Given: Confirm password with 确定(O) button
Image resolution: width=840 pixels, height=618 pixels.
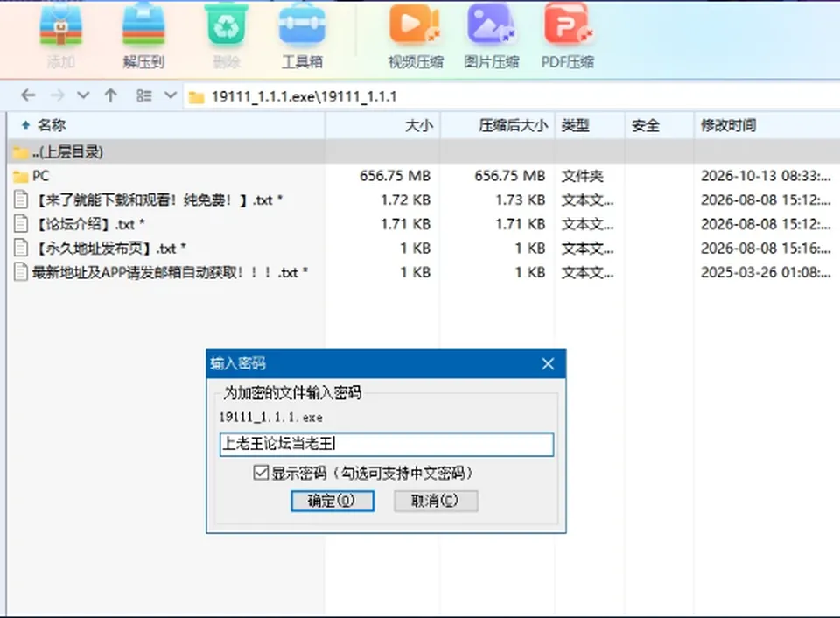Looking at the screenshot, I should tap(332, 502).
